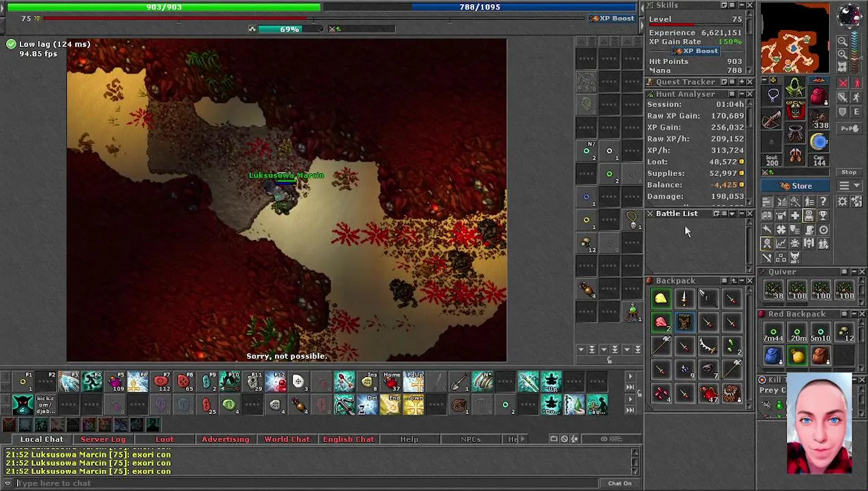
Task: Click the minimap compass rose
Action: pyautogui.click(x=849, y=15)
